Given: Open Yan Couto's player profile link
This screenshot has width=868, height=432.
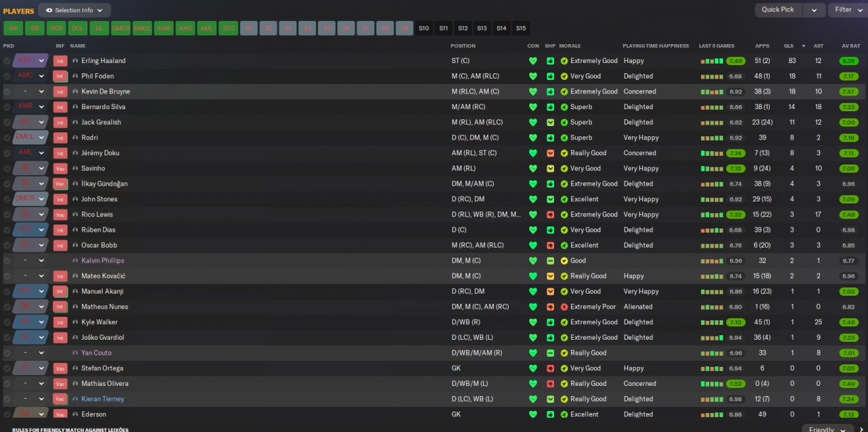Looking at the screenshot, I should click(96, 353).
